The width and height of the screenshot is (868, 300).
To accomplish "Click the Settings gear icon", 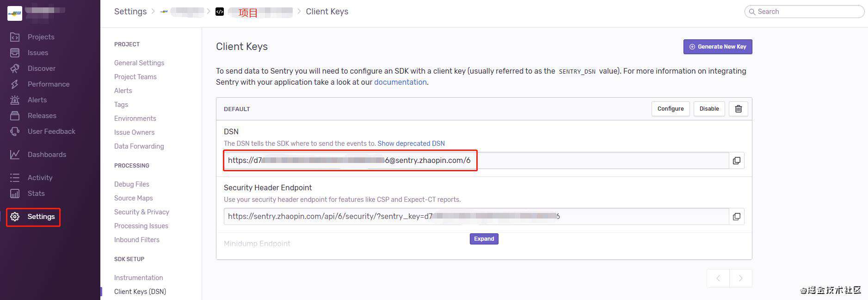I will tap(15, 217).
